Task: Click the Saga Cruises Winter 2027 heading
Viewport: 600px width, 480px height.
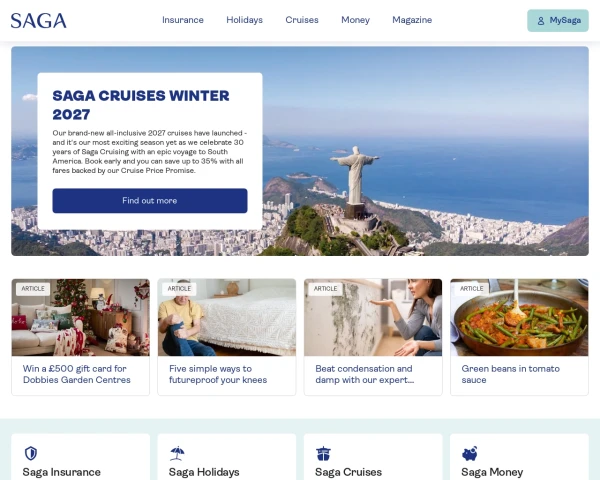Action: 141,105
